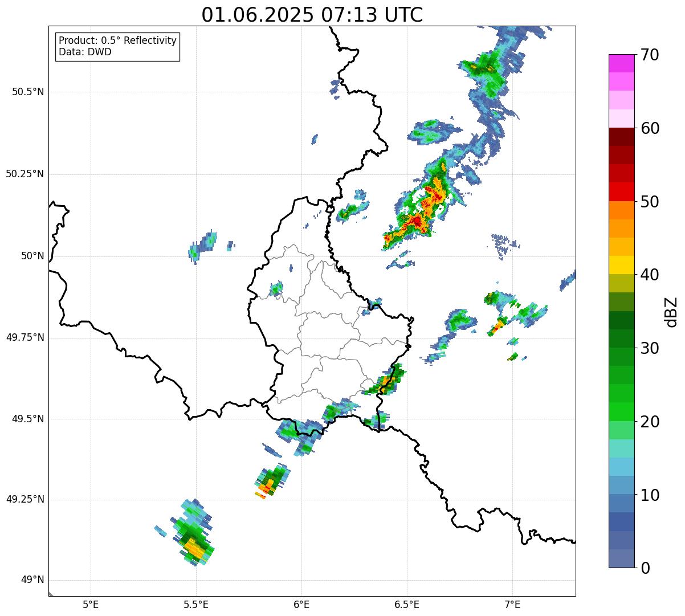Pick the cyan-blue swatch between 10 and 20 dBZ
The width and height of the screenshot is (685, 616).
tap(621, 467)
